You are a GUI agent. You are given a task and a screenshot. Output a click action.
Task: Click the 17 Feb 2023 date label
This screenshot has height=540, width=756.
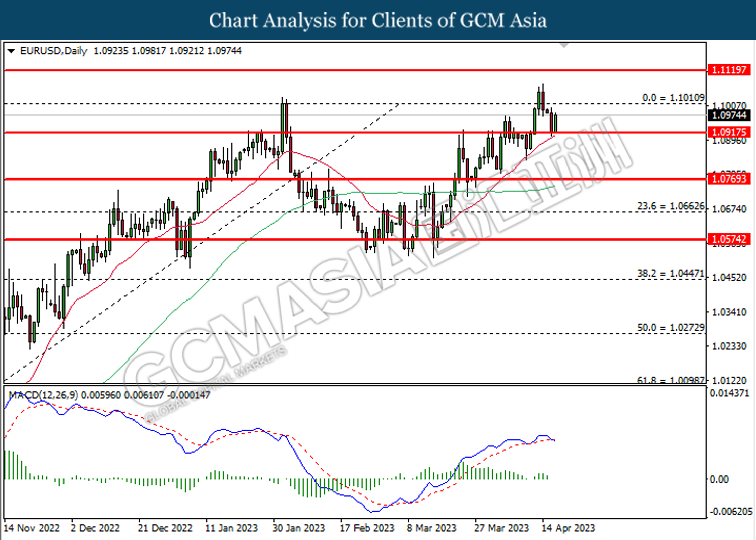367,528
